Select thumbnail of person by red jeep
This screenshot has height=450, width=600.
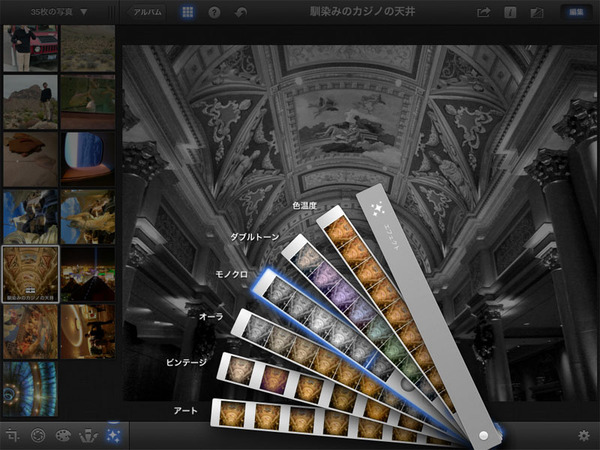click(x=31, y=48)
